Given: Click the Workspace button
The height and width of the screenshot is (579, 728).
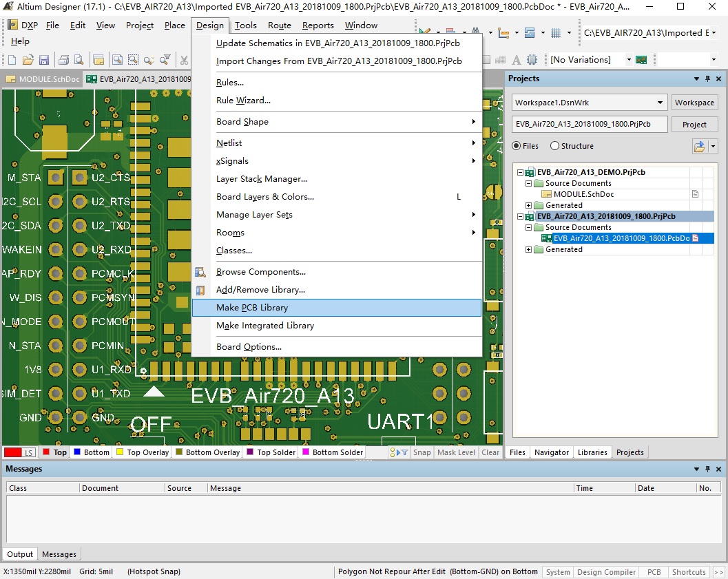Looking at the screenshot, I should tap(694, 103).
